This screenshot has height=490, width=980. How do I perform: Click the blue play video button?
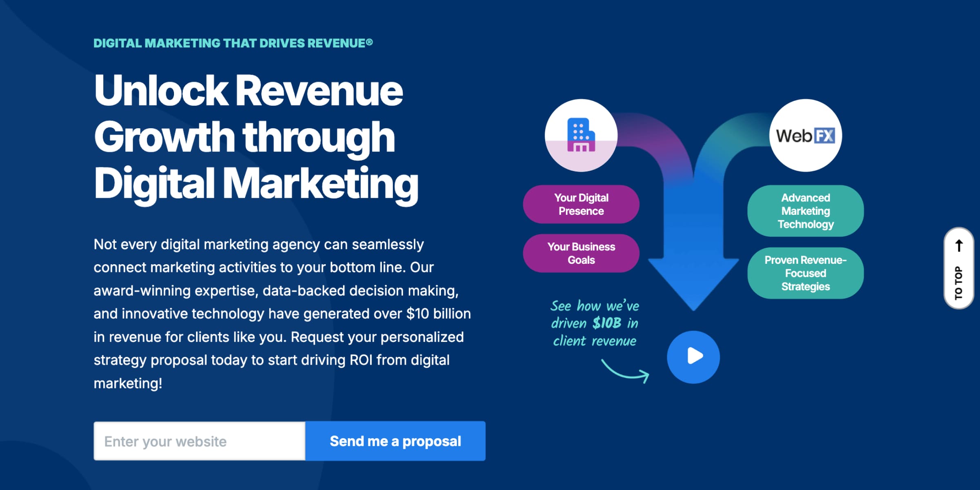coord(693,357)
